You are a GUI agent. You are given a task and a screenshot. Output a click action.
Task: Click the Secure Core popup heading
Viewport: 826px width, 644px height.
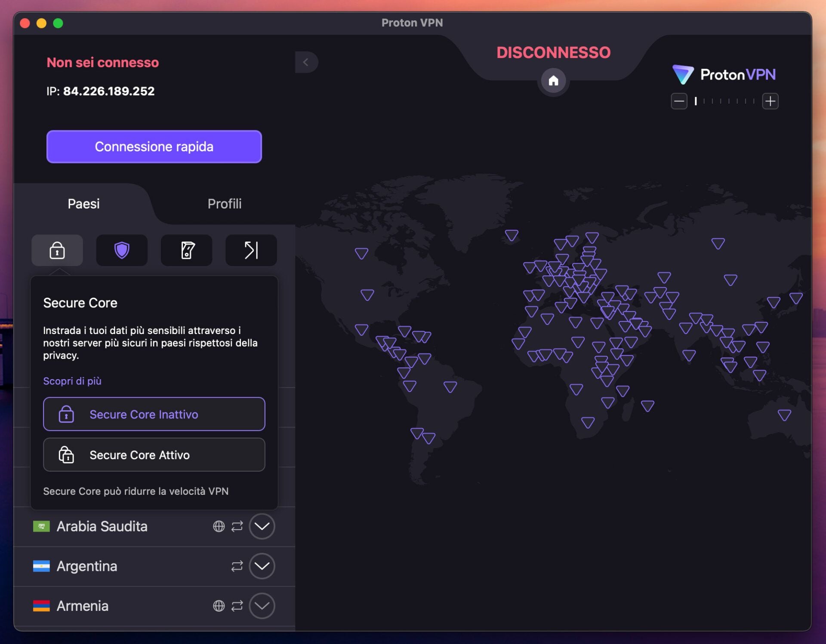pyautogui.click(x=80, y=303)
